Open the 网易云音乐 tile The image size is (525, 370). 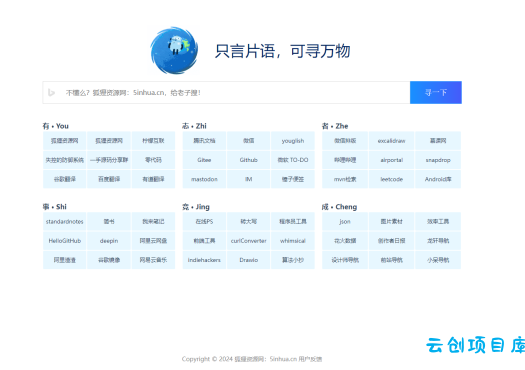click(x=153, y=260)
